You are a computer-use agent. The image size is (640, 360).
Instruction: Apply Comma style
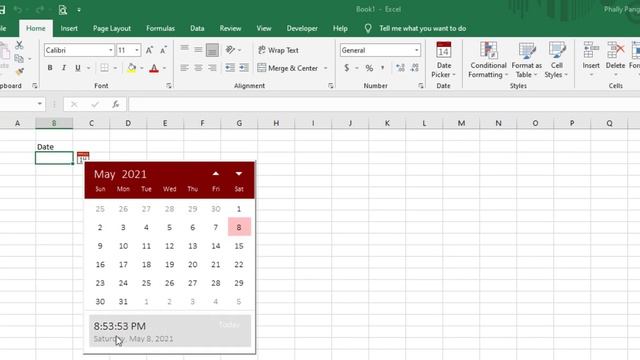382,68
